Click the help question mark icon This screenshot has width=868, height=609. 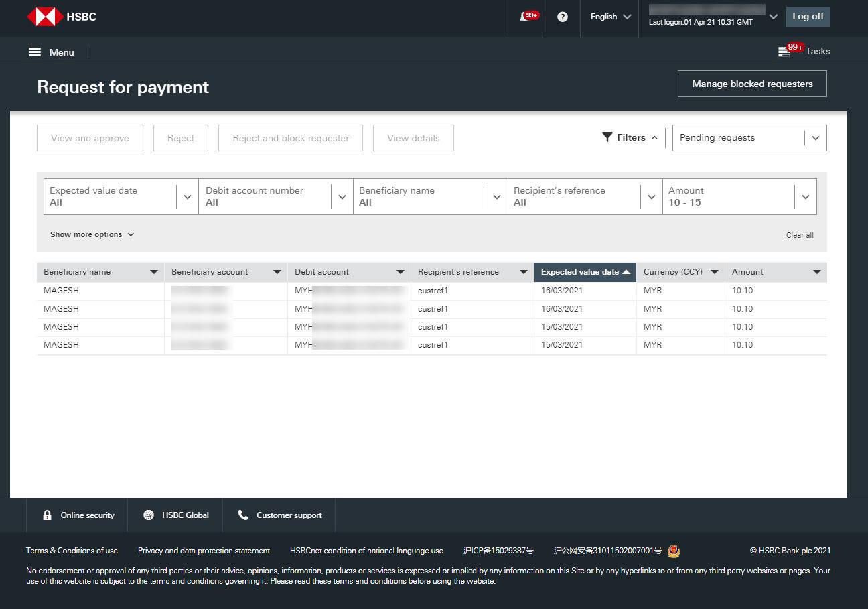(x=563, y=17)
